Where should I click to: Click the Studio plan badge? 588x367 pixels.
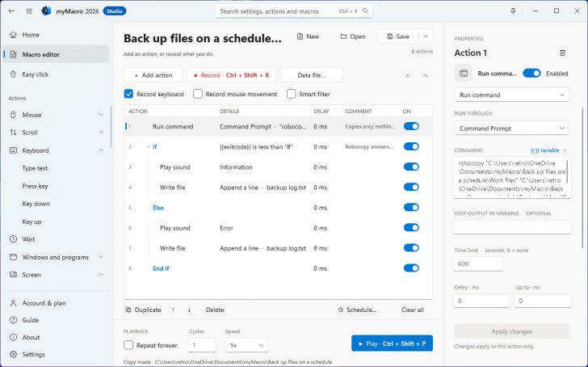click(x=115, y=11)
